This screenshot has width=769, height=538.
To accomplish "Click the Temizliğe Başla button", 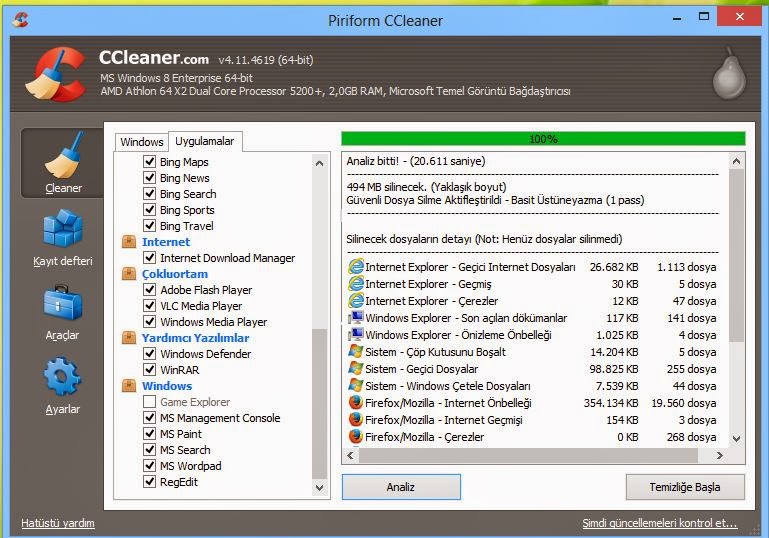I will coord(685,487).
